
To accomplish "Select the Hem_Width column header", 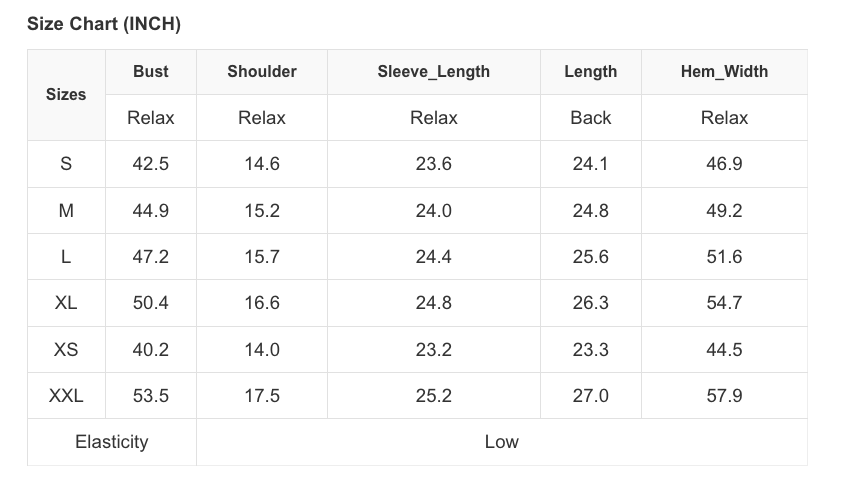I will coord(724,72).
